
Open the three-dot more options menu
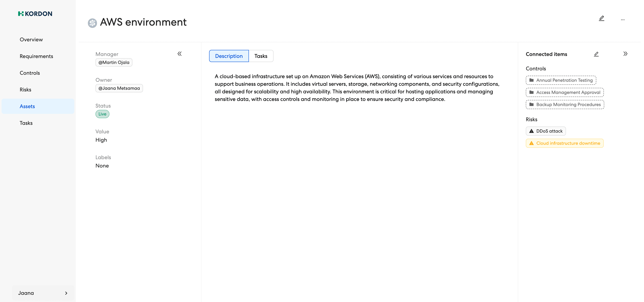point(622,20)
